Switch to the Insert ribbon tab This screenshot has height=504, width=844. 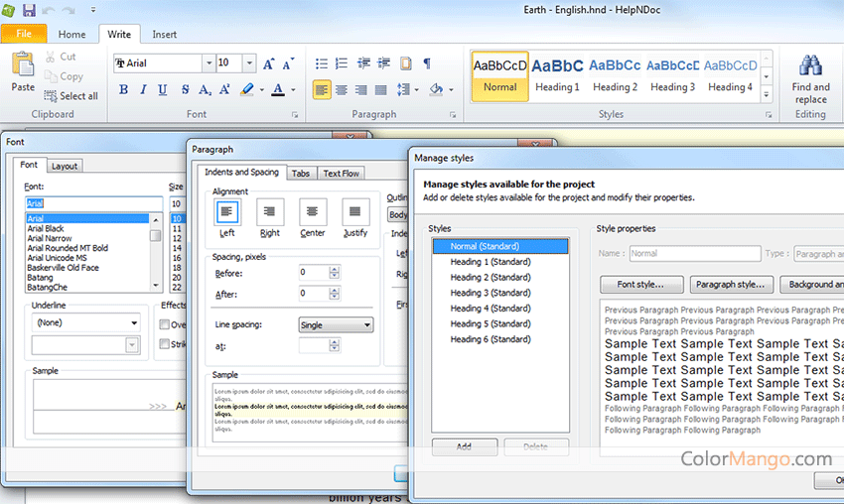[165, 35]
